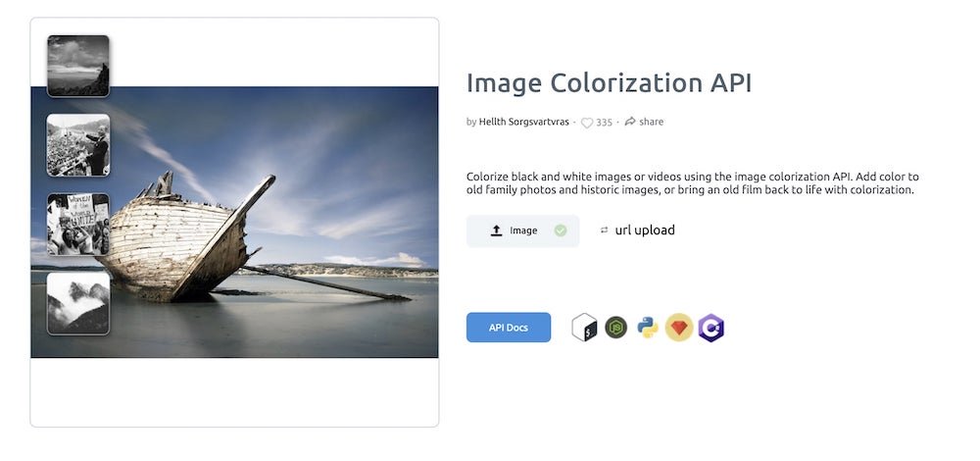This screenshot has height=461, width=980.
Task: Pick the Ruby gem language icon
Action: click(679, 328)
